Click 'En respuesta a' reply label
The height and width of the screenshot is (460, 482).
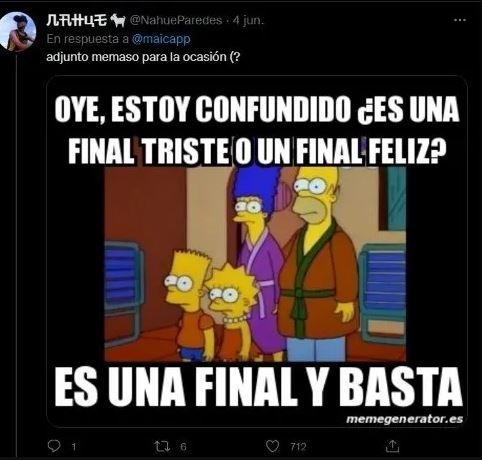click(x=88, y=39)
